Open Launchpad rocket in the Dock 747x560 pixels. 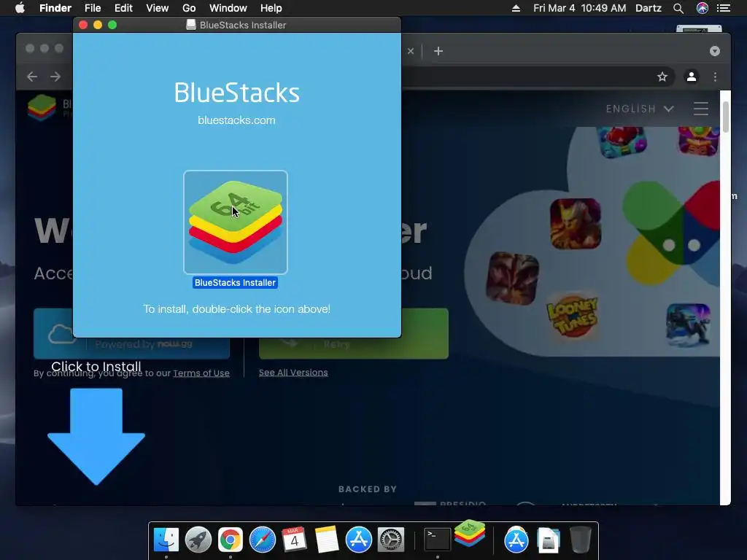coord(198,540)
